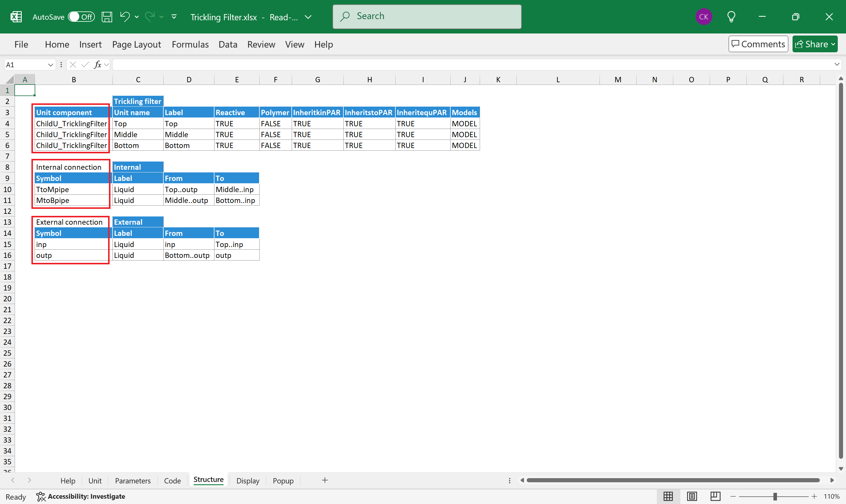Image resolution: width=846 pixels, height=504 pixels.
Task: Click the Save icon
Action: point(107,17)
